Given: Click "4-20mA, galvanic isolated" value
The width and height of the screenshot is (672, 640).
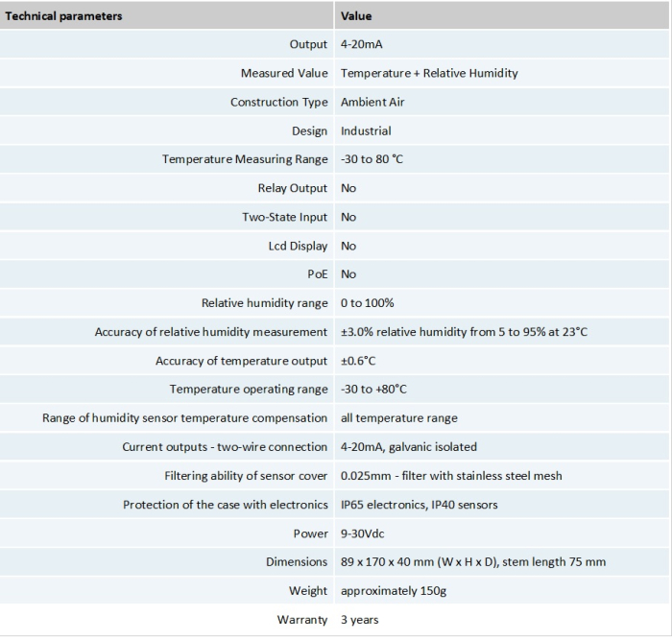Looking at the screenshot, I should [x=408, y=447].
